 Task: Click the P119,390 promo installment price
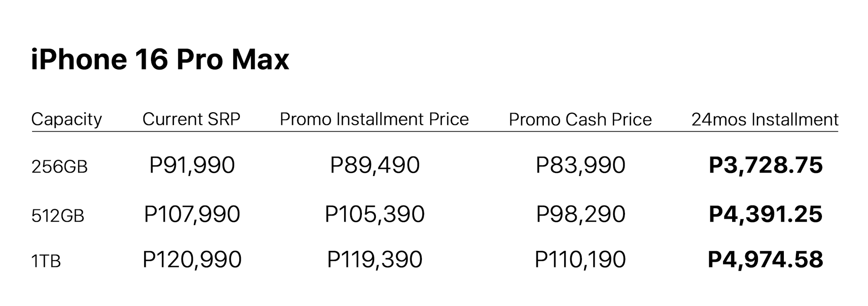375,259
